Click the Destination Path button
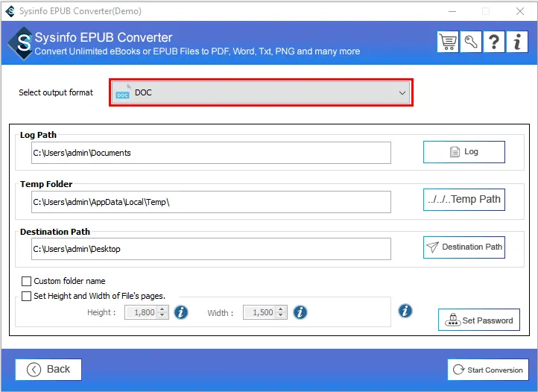Image resolution: width=538 pixels, height=392 pixels. tap(464, 247)
